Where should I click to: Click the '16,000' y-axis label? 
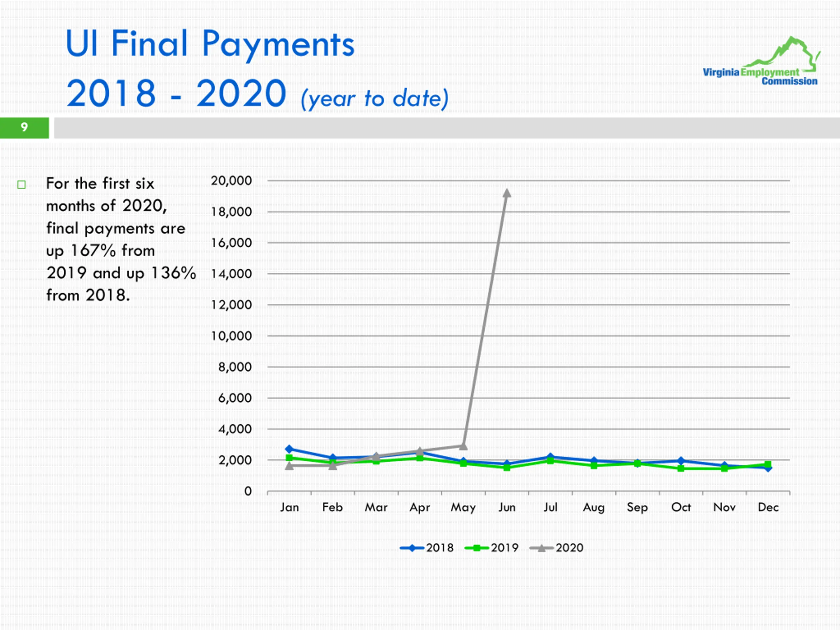pos(231,243)
